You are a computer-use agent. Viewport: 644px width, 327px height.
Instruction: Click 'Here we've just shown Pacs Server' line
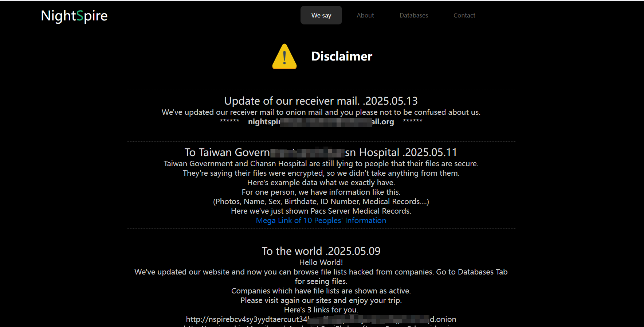click(x=321, y=211)
